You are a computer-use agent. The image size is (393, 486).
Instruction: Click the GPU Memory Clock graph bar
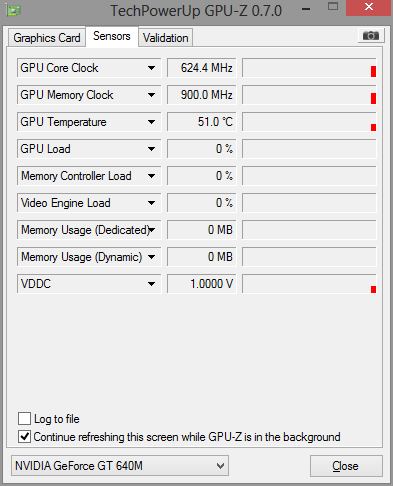309,95
